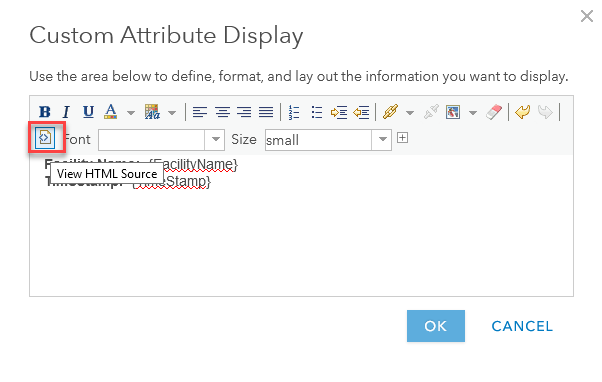Remove formatting with the eraser icon
Image resolution: width=602 pixels, height=382 pixels.
tap(494, 112)
